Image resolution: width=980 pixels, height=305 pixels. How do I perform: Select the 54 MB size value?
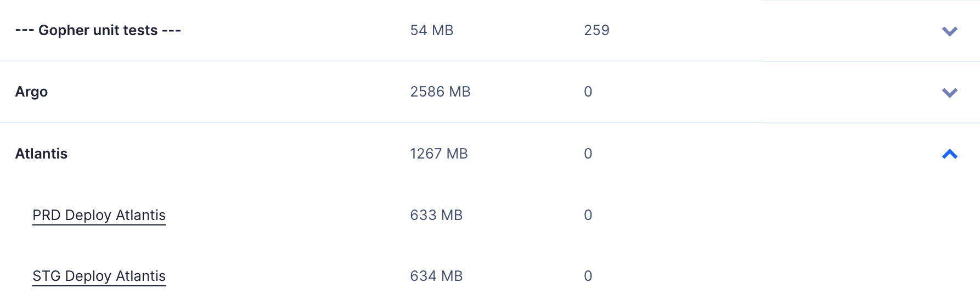432,30
